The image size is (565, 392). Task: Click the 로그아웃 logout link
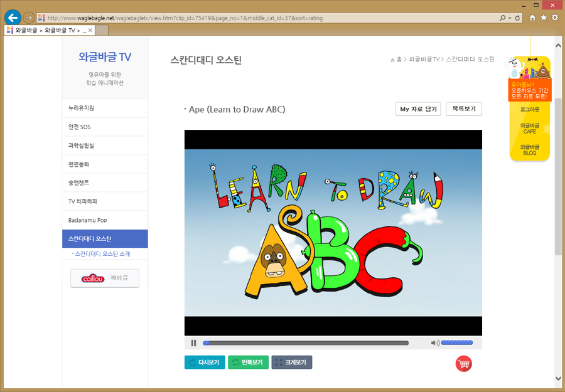click(x=530, y=109)
